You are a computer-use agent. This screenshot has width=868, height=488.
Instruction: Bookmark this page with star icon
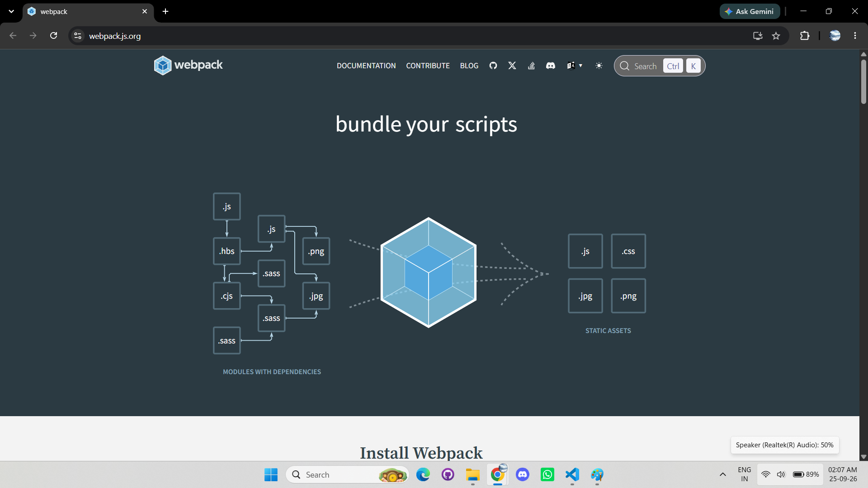(776, 36)
